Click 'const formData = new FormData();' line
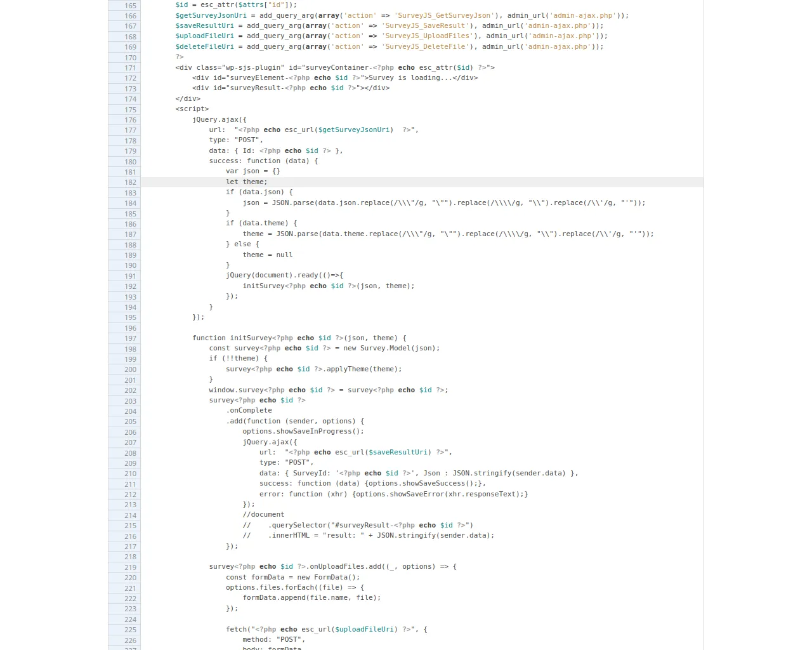Image resolution: width=812 pixels, height=650 pixels. point(293,578)
